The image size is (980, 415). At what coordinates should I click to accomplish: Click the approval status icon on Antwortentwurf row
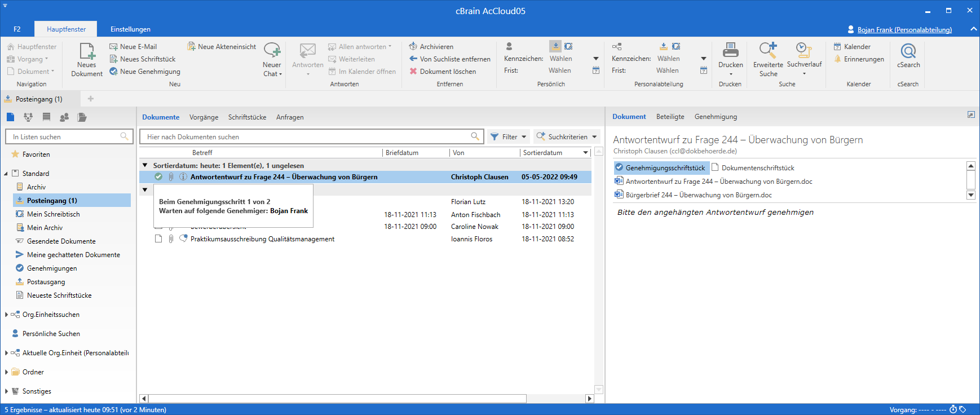tap(158, 177)
